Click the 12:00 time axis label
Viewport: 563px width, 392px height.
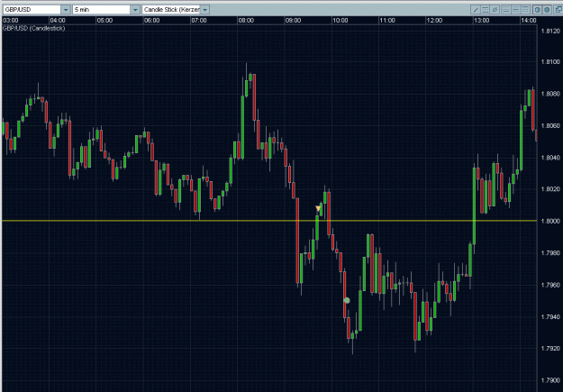(434, 21)
